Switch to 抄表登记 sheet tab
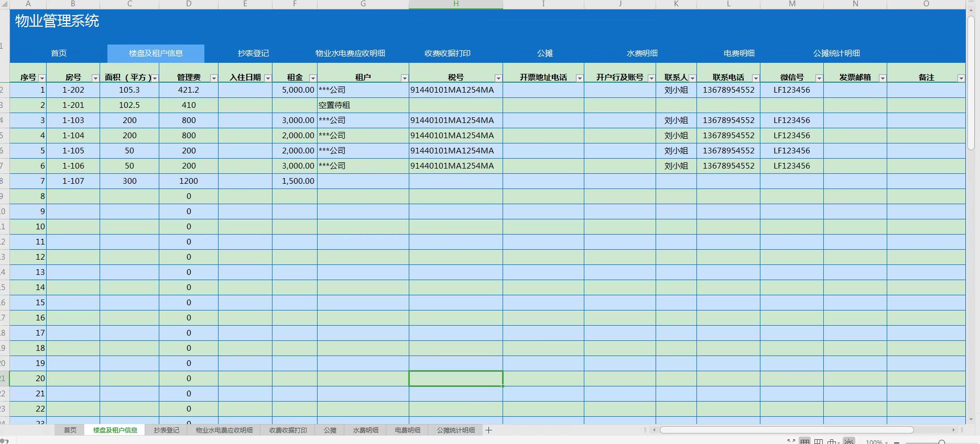This screenshot has width=980, height=444. (x=166, y=430)
